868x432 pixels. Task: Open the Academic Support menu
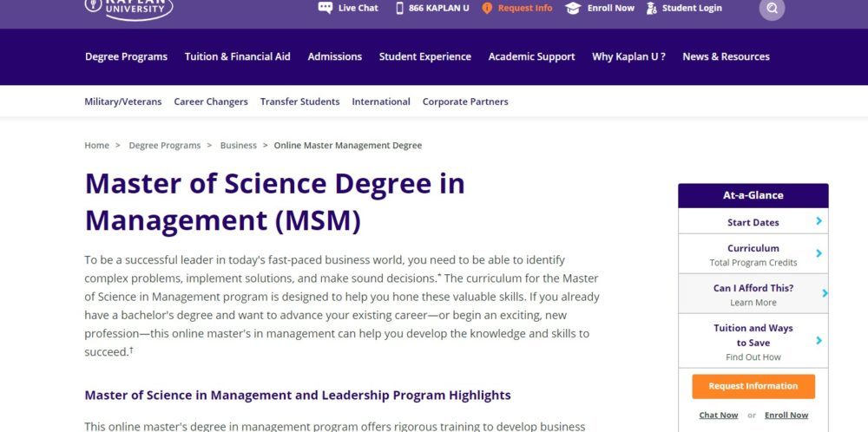(531, 56)
